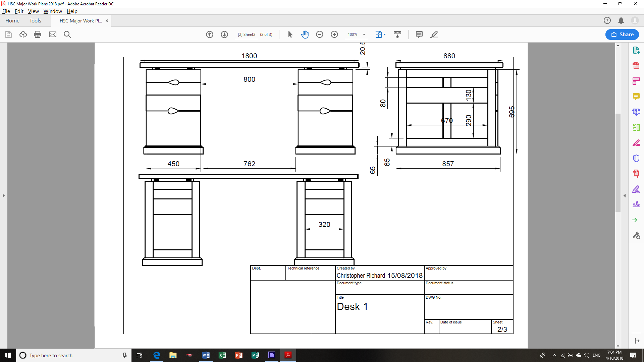
Task: Open Organize Pages tool in right pane
Action: pos(636,127)
